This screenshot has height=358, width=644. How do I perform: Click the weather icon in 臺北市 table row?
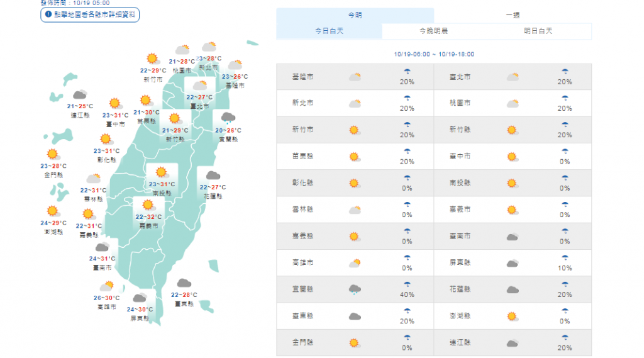point(513,77)
